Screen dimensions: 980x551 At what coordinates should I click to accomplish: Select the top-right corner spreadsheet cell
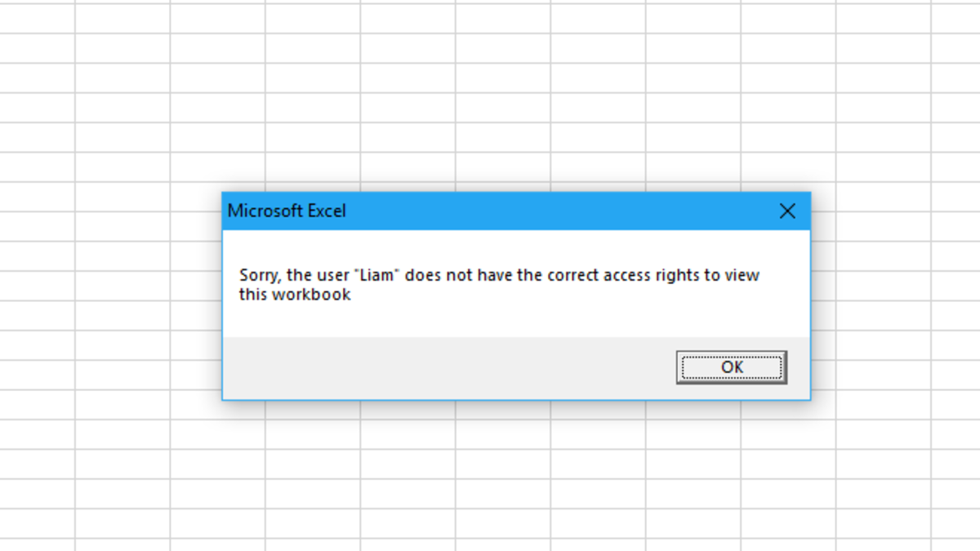955,18
